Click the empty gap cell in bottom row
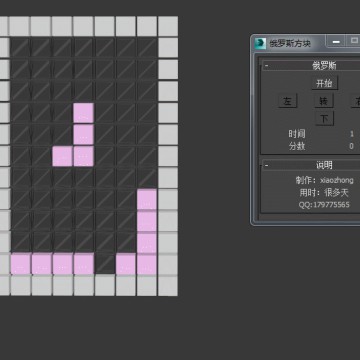 click(105, 264)
